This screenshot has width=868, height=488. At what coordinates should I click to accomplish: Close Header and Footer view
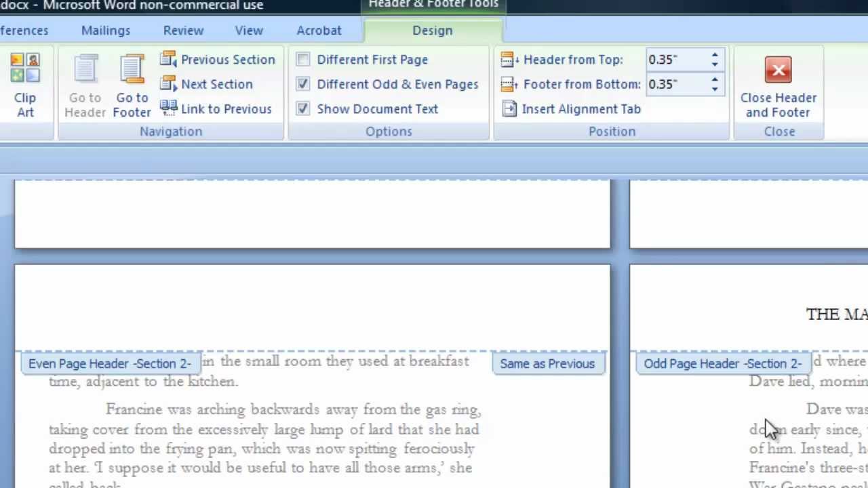pyautogui.click(x=778, y=87)
